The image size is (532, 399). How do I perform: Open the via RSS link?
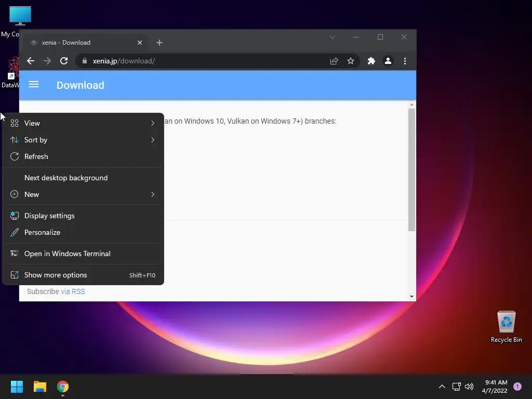(73, 291)
